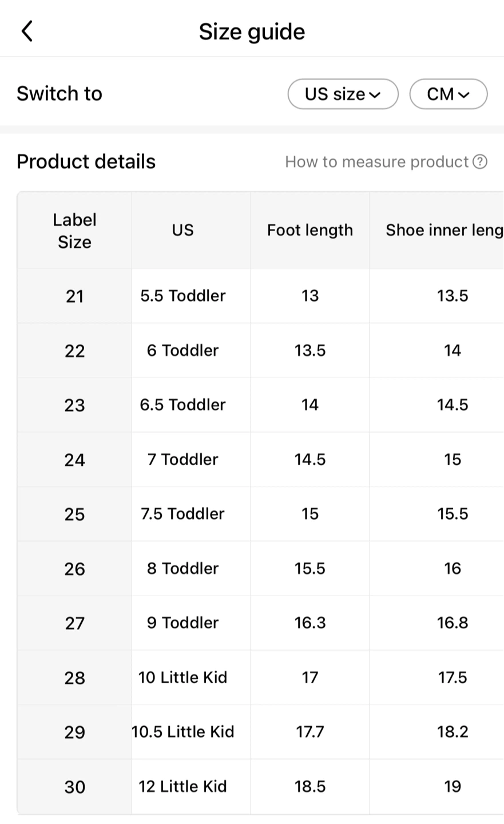Click the back arrow icon
The image size is (504, 824).
[27, 31]
